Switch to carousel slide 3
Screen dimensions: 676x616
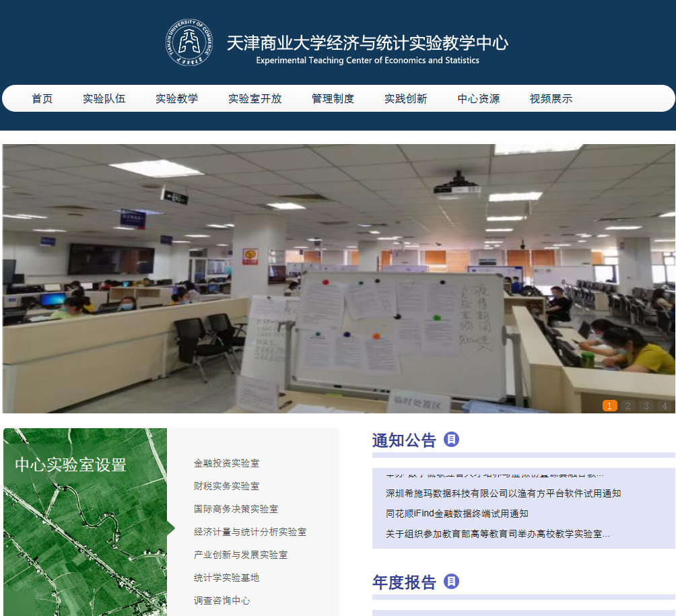click(646, 406)
